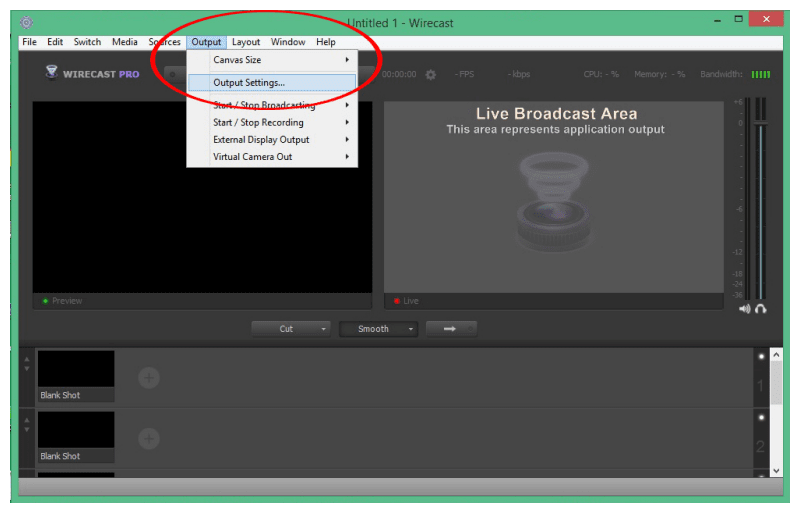Move layer 1 up with arrow
The height and width of the screenshot is (514, 801).
tap(27, 360)
